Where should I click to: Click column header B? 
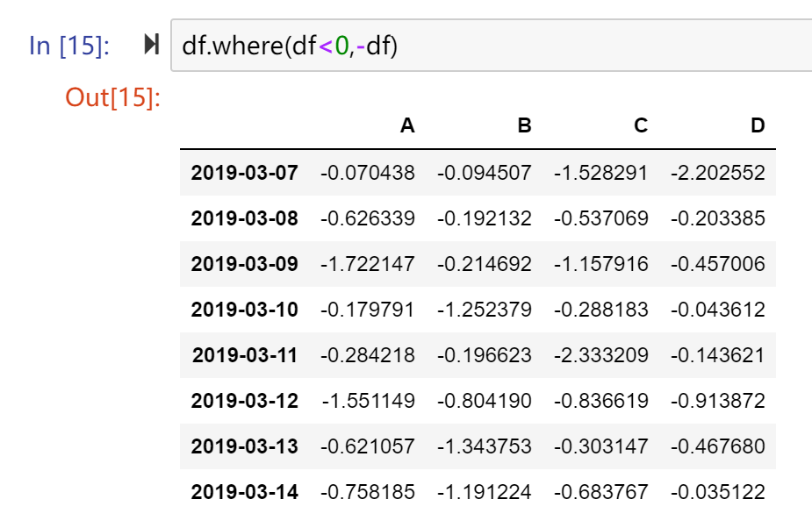point(525,125)
